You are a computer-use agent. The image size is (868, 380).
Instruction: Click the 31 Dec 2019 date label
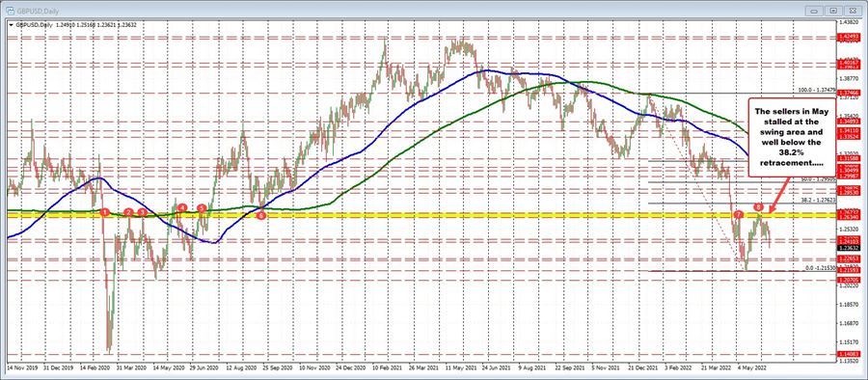(x=58, y=366)
